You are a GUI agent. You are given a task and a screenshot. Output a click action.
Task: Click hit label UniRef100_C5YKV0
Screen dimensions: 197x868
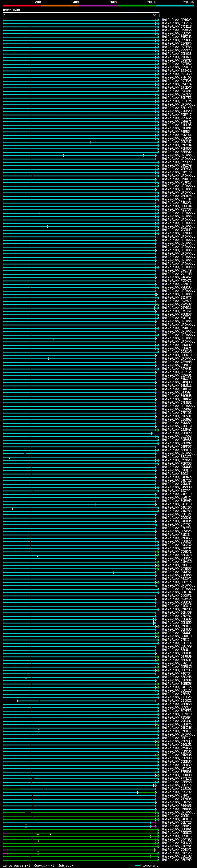click(x=176, y=460)
